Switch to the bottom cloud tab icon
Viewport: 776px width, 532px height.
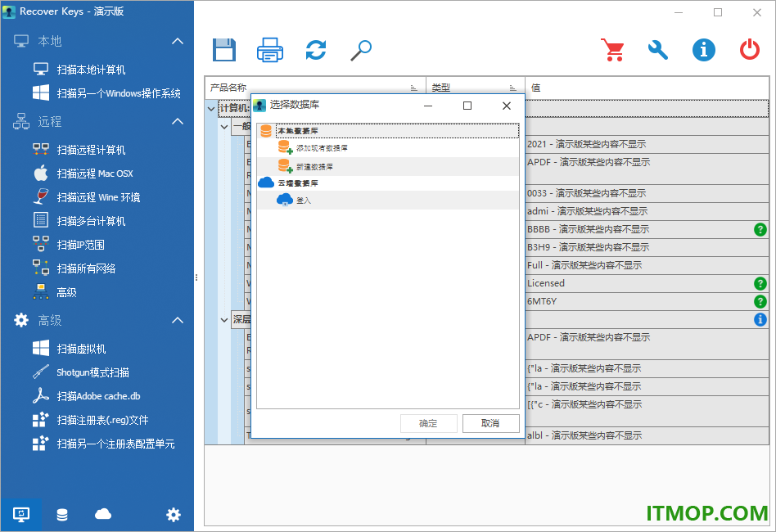103,514
